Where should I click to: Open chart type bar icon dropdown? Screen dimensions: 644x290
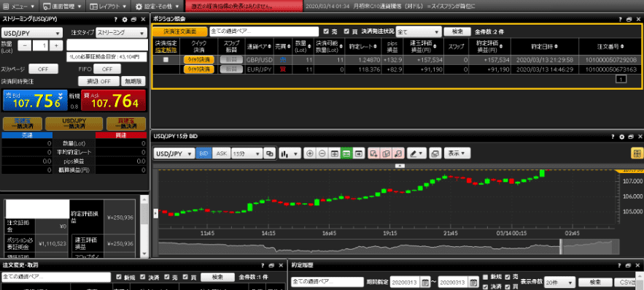[x=290, y=153]
